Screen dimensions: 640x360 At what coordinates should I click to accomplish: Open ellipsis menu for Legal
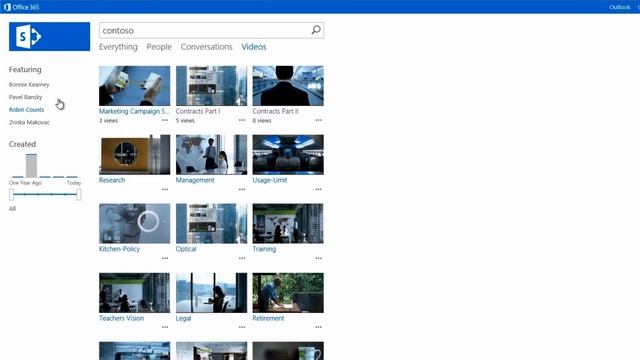click(242, 327)
